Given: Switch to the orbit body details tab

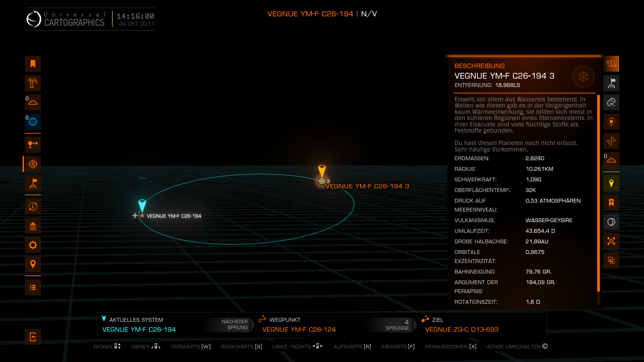Looking at the screenshot, I should point(611,122).
